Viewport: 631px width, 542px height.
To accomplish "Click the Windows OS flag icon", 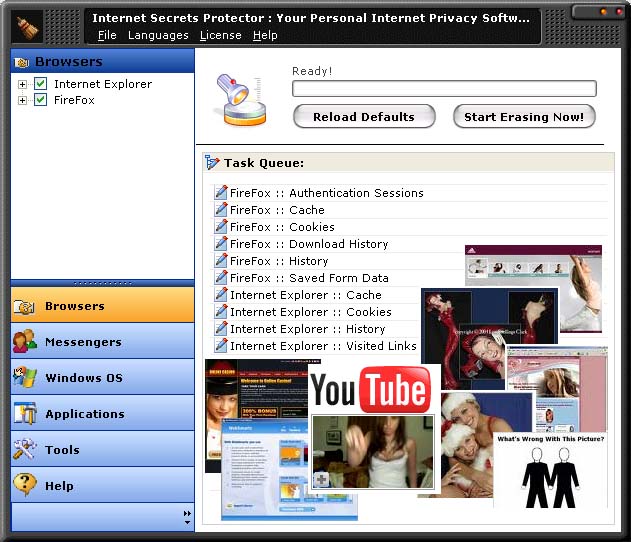I will coord(25,377).
